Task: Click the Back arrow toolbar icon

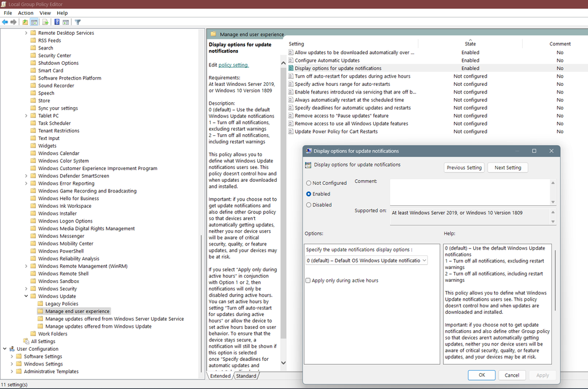Action: (5, 22)
